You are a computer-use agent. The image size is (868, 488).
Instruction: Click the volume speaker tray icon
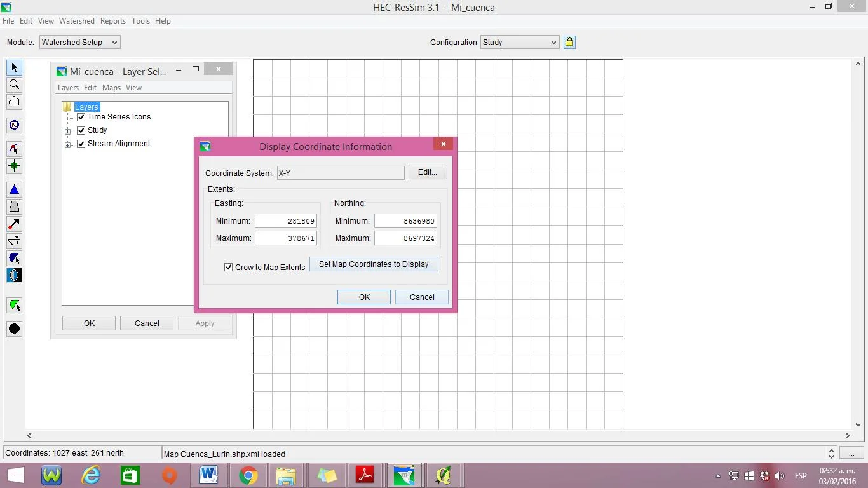click(x=780, y=476)
